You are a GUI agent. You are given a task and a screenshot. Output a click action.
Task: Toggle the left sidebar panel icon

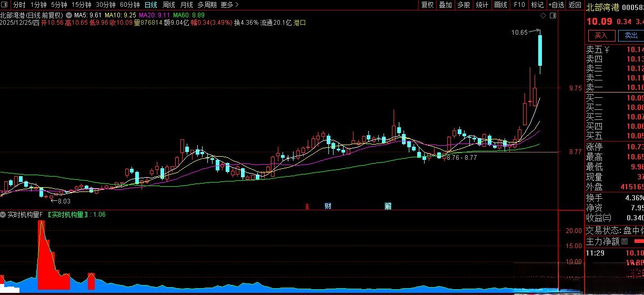click(x=5, y=5)
